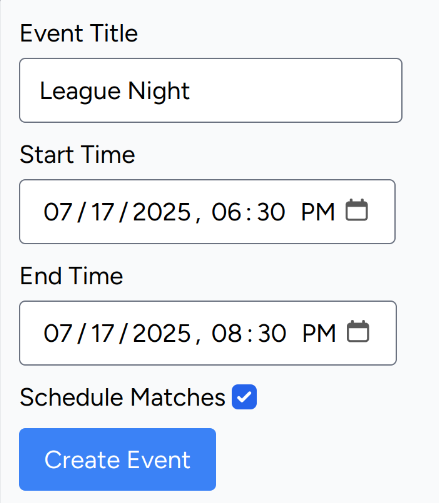Open the End Time calendar picker icon
The width and height of the screenshot is (439, 503).
point(358,331)
